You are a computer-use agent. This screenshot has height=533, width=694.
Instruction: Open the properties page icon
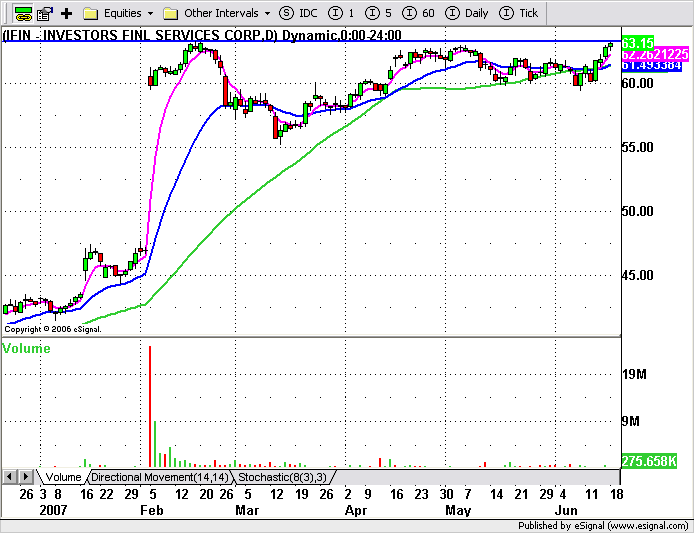[x=45, y=14]
